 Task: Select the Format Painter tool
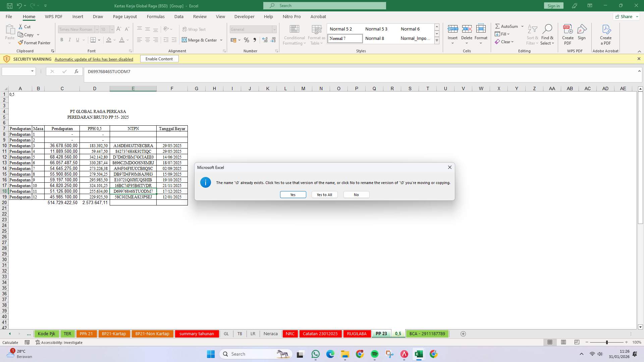coord(35,43)
